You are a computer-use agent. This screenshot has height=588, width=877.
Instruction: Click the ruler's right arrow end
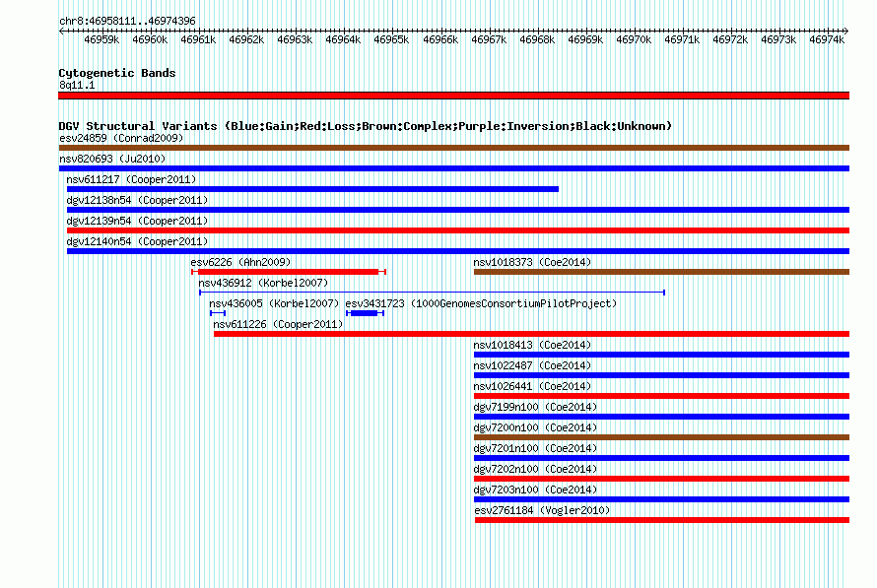(x=846, y=32)
